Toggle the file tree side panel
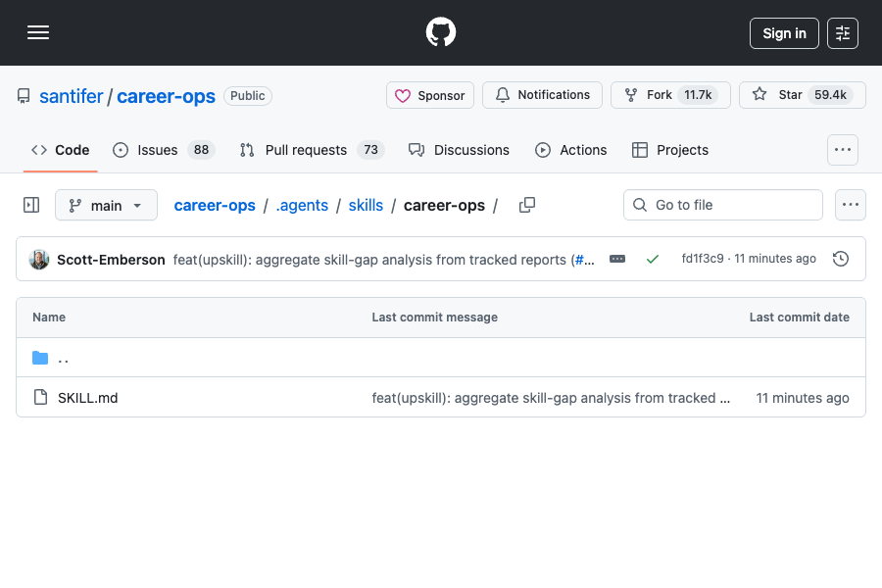The width and height of the screenshot is (882, 588). point(31,205)
